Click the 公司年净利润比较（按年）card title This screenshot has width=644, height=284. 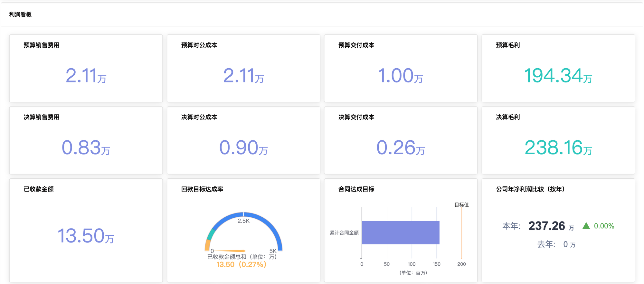[530, 189]
